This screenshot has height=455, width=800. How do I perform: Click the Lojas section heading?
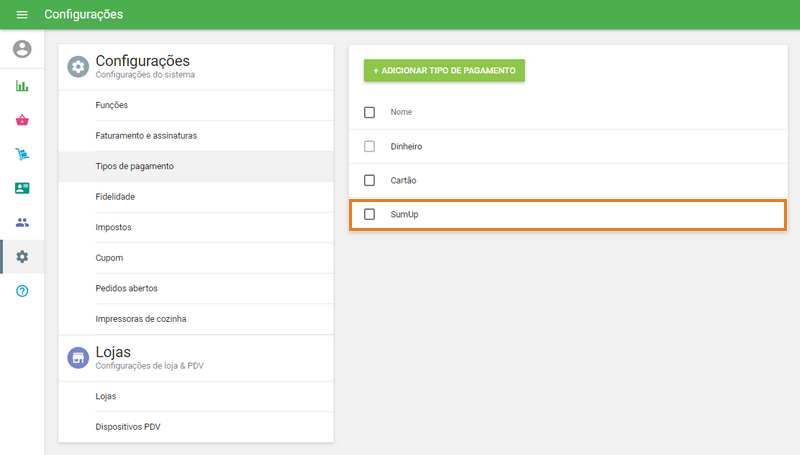tap(113, 352)
